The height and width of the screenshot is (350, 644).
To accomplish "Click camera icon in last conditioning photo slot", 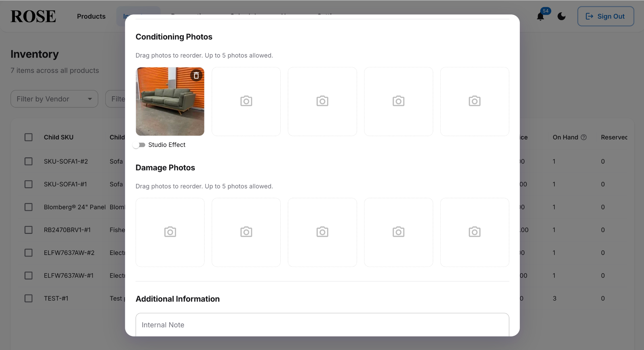I will pos(474,101).
